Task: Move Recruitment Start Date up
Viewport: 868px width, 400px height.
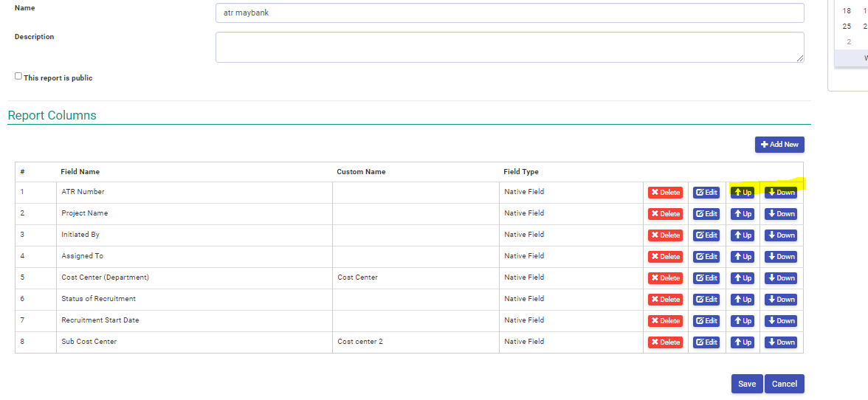Action: point(743,321)
